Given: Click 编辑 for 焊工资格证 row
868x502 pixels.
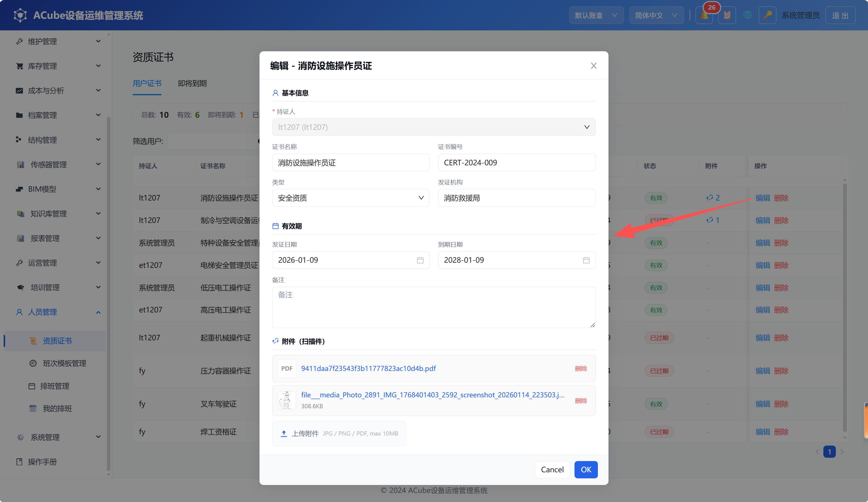Looking at the screenshot, I should point(763,432).
